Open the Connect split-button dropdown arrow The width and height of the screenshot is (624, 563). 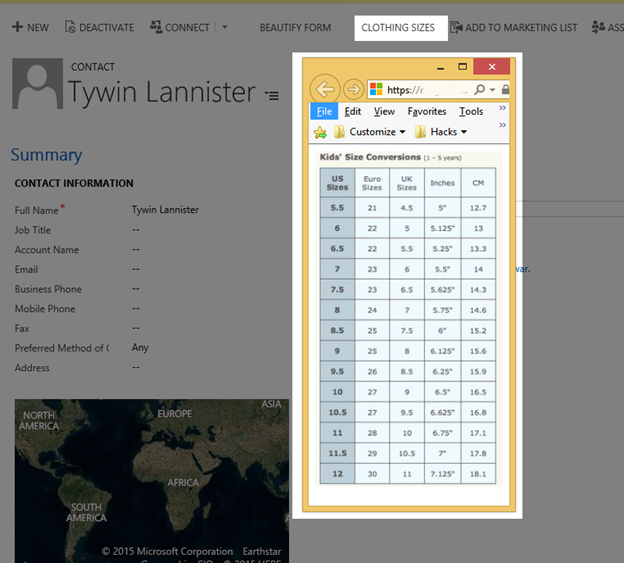click(x=225, y=28)
